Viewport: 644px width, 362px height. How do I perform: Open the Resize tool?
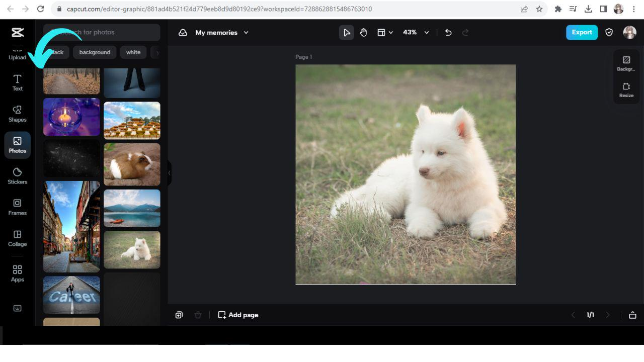[x=626, y=89]
